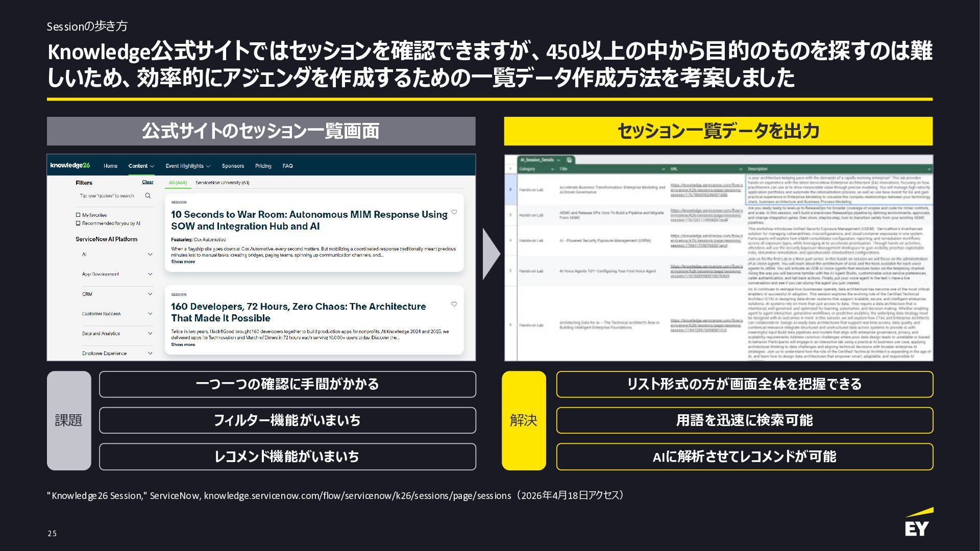
Task: Check the My favorites checkbox
Action: 78,215
